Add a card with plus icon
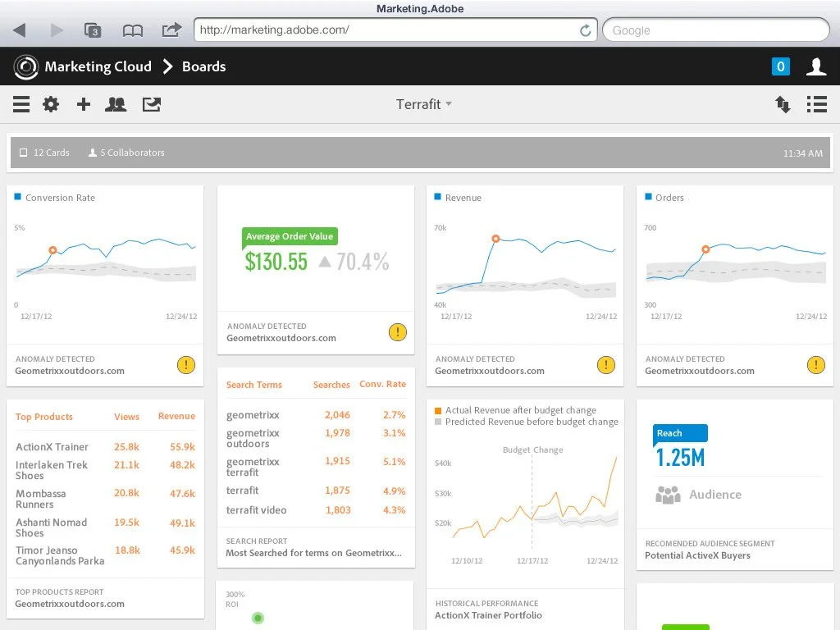Image resolution: width=840 pixels, height=630 pixels. tap(83, 104)
